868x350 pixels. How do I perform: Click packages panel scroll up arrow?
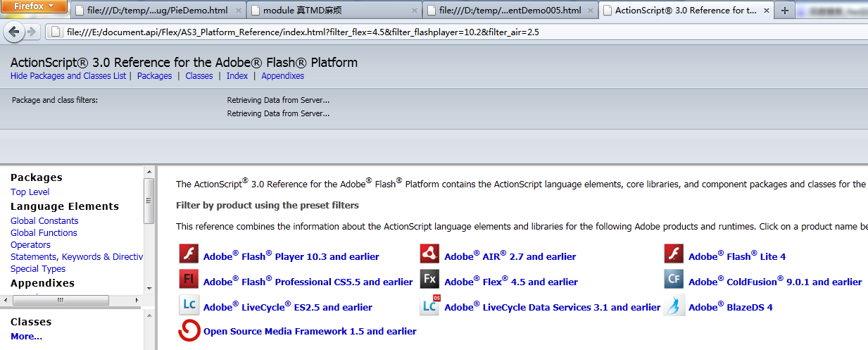(x=149, y=172)
